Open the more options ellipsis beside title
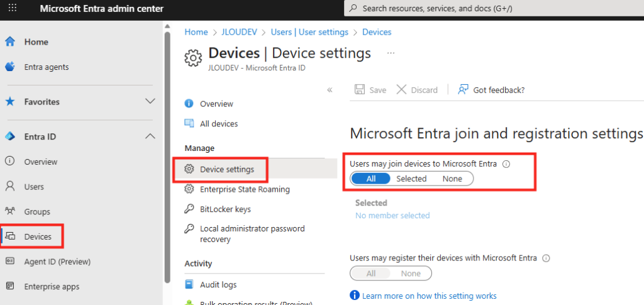Image resolution: width=644 pixels, height=305 pixels. pos(391,53)
